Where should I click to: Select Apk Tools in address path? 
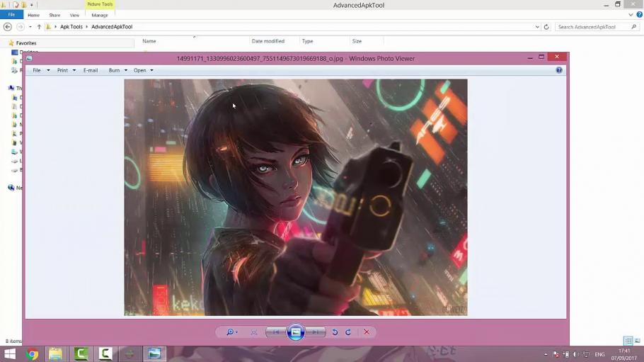tap(71, 27)
